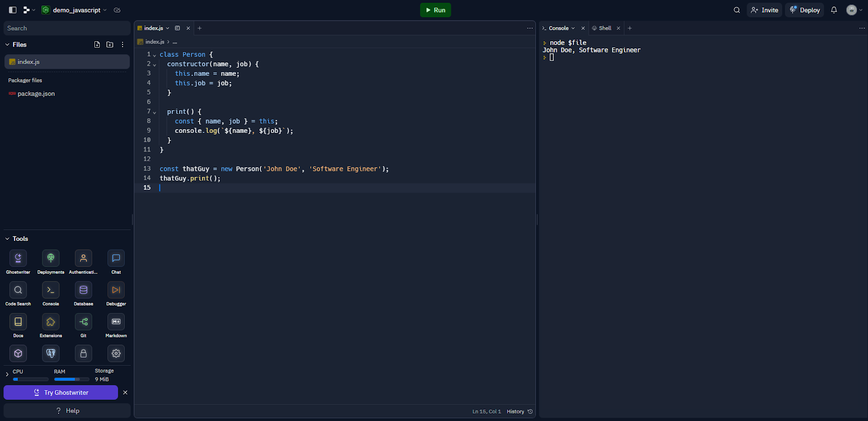The image size is (868, 421).
Task: Launch the Debugger tool
Action: click(x=116, y=290)
